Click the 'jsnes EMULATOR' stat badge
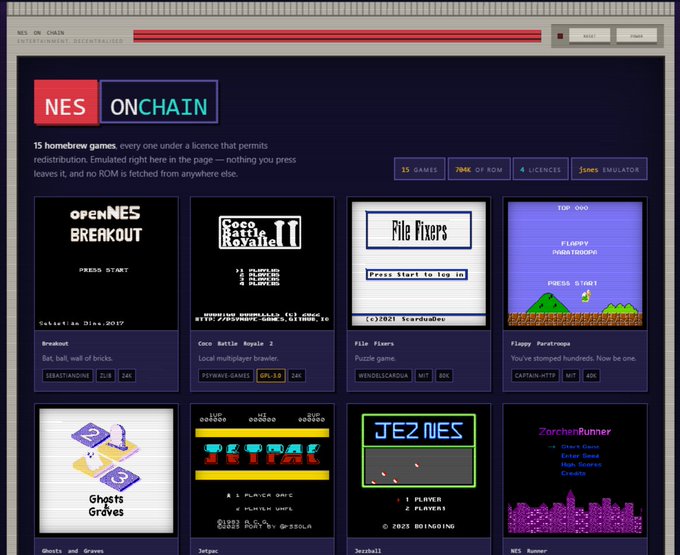680x555 pixels. tap(609, 169)
